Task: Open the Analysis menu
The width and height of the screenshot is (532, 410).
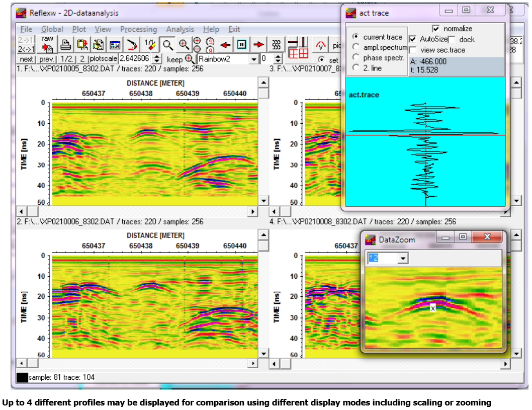Action: click(180, 29)
